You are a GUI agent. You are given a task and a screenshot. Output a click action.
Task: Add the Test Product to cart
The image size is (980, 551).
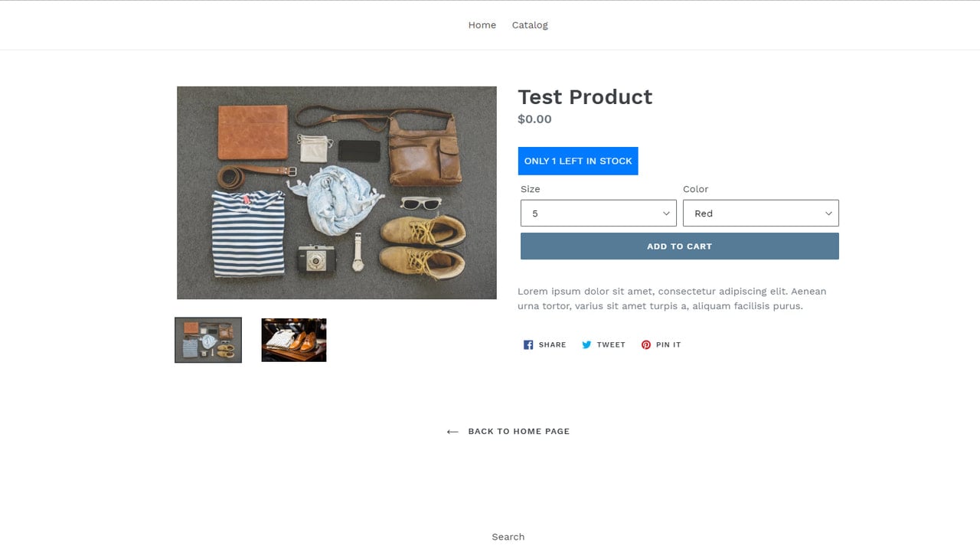pos(680,246)
